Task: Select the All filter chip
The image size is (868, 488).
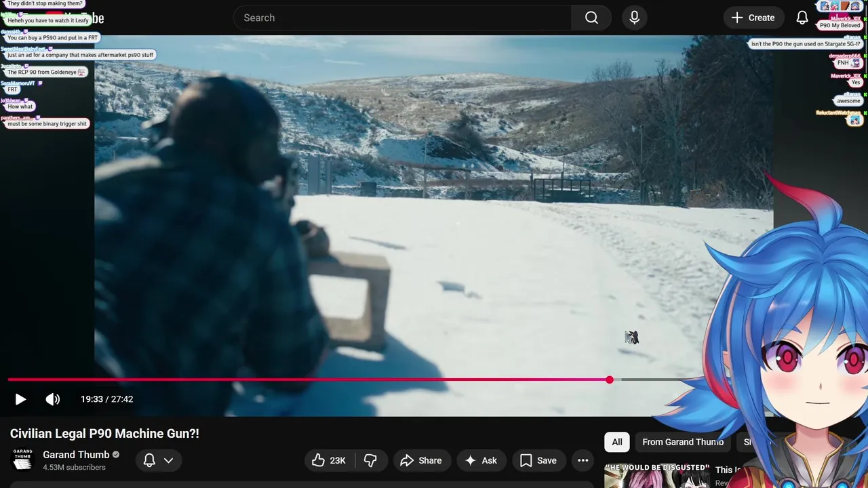Action: tap(617, 442)
